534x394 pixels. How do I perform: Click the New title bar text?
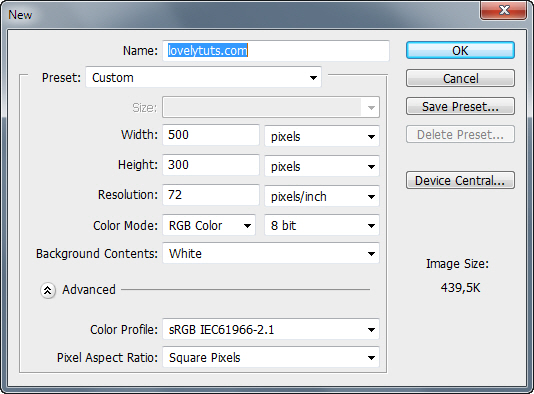20,15
